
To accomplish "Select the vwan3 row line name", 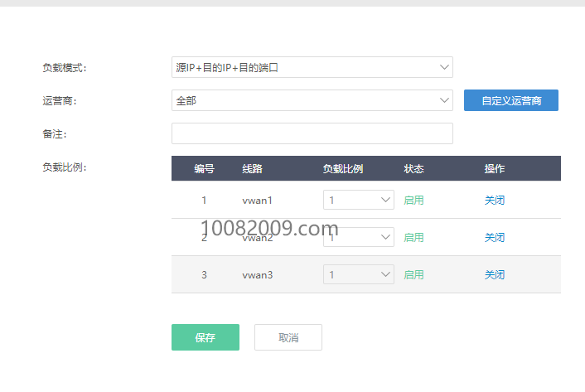I will [257, 274].
